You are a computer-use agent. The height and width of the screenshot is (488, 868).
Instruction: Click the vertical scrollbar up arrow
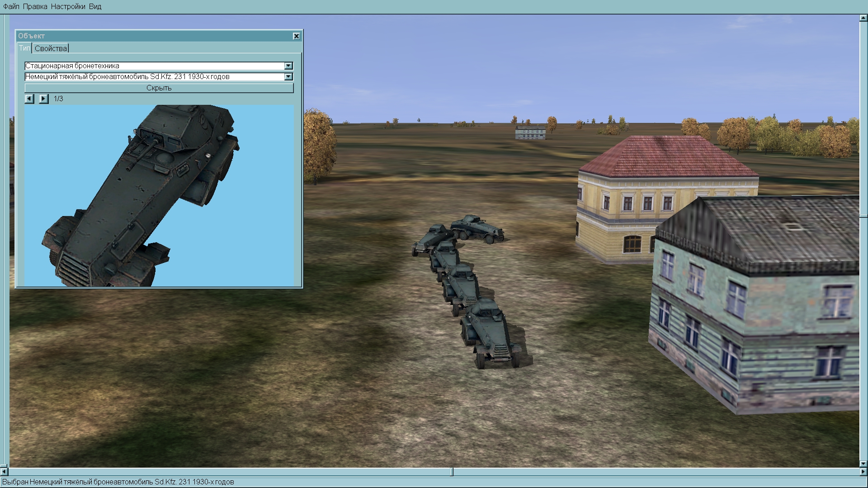pos(863,19)
